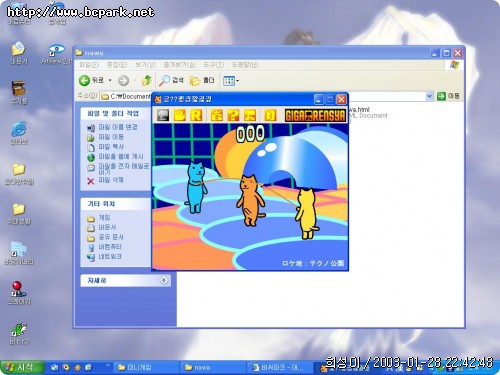Go up one folder level
Image resolution: width=500 pixels, height=375 pixels.
pos(147,80)
